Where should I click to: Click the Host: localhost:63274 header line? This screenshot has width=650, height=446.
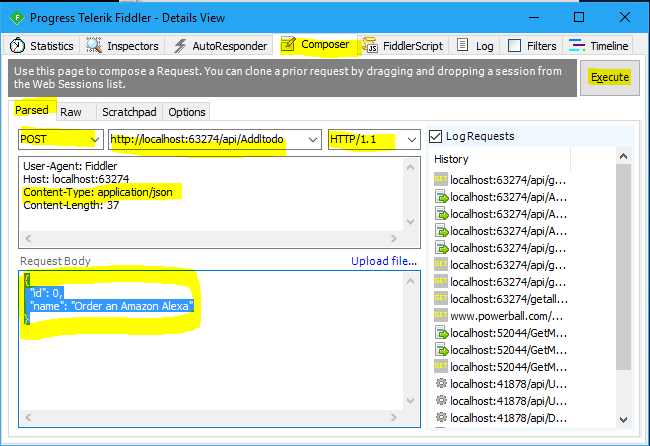pyautogui.click(x=76, y=179)
